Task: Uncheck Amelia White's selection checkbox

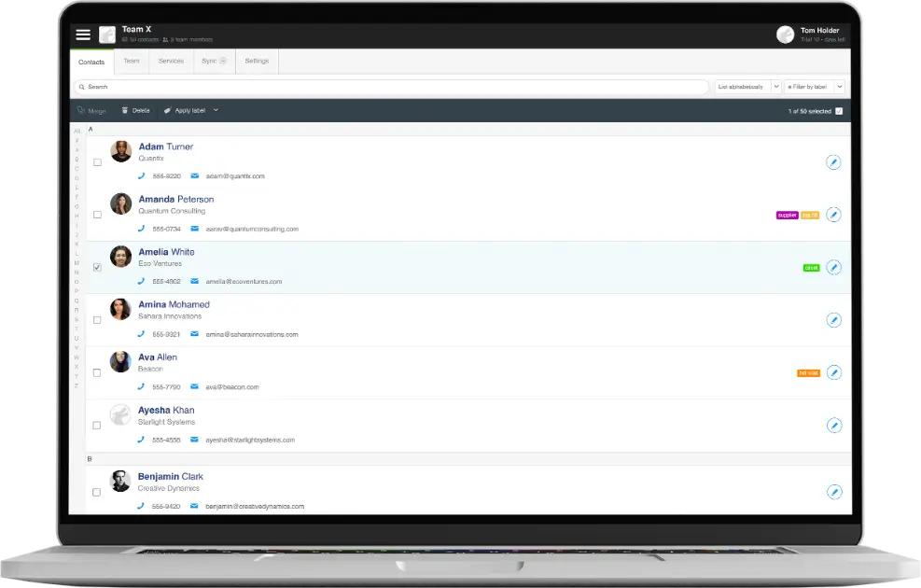Action: coord(97,267)
